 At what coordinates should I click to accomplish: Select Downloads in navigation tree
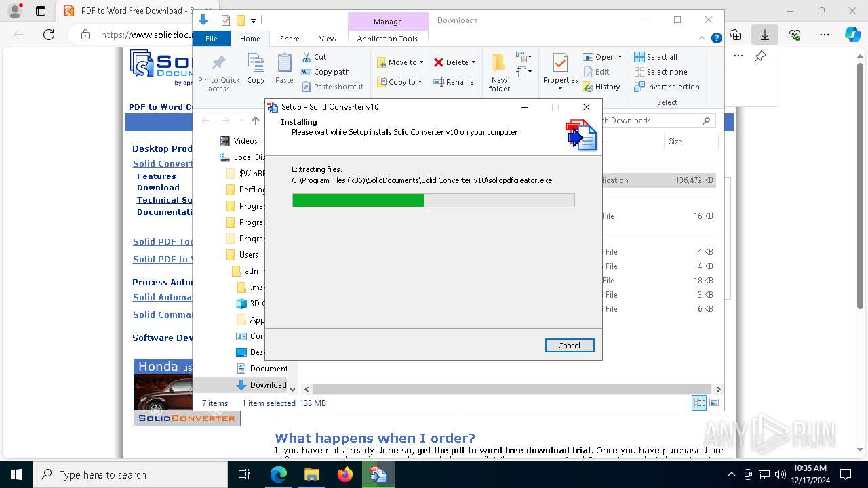click(261, 385)
